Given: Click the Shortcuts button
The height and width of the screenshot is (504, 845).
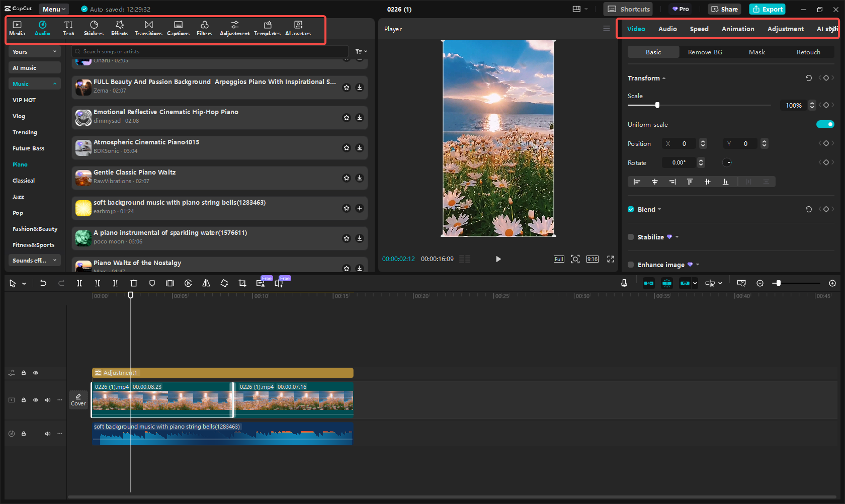Looking at the screenshot, I should point(629,9).
